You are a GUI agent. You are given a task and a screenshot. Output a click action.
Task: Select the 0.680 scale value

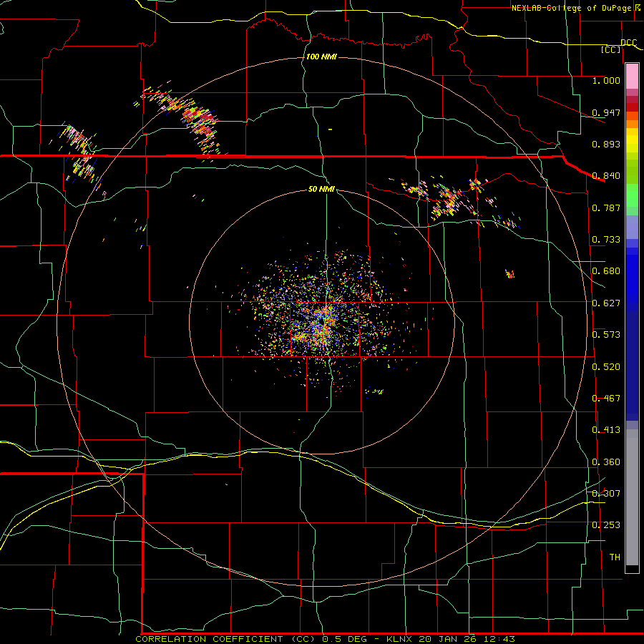click(606, 271)
